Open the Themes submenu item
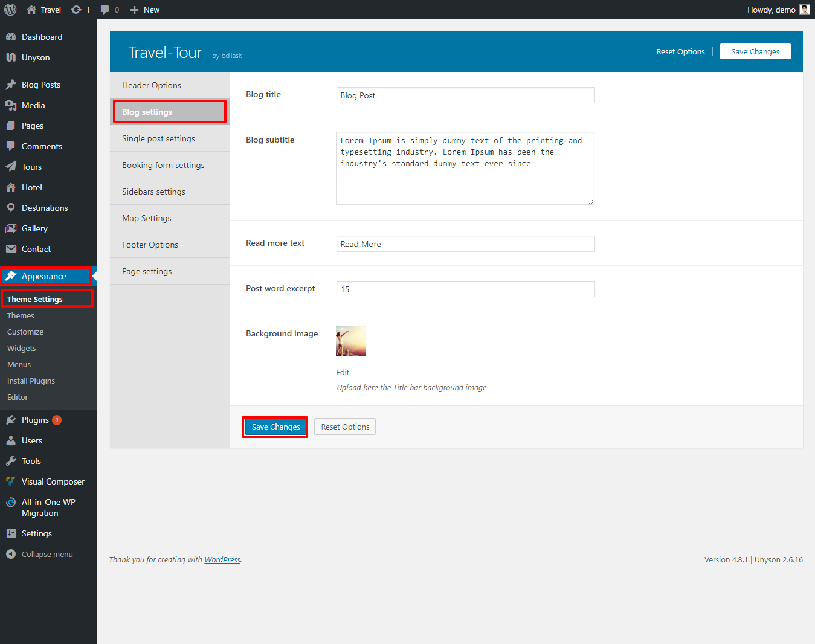Viewport: 815px width, 644px height. point(21,315)
